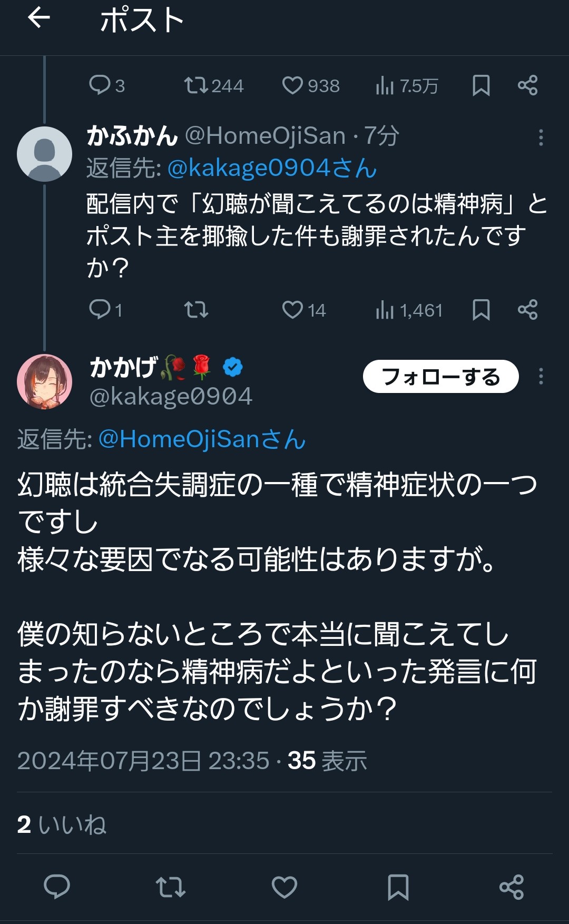Bookmark the topmost post
The height and width of the screenshot is (924, 569).
[x=481, y=85]
